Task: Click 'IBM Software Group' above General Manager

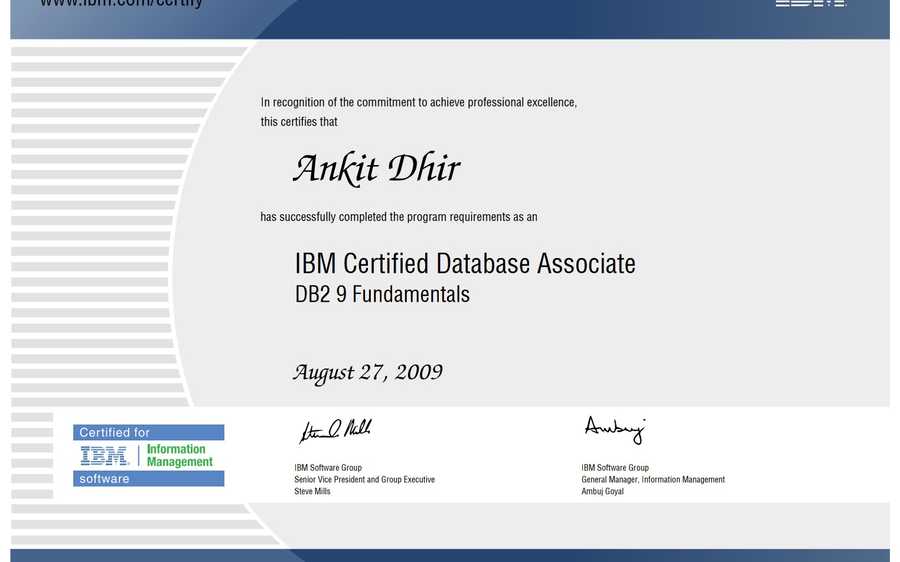Action: click(615, 468)
